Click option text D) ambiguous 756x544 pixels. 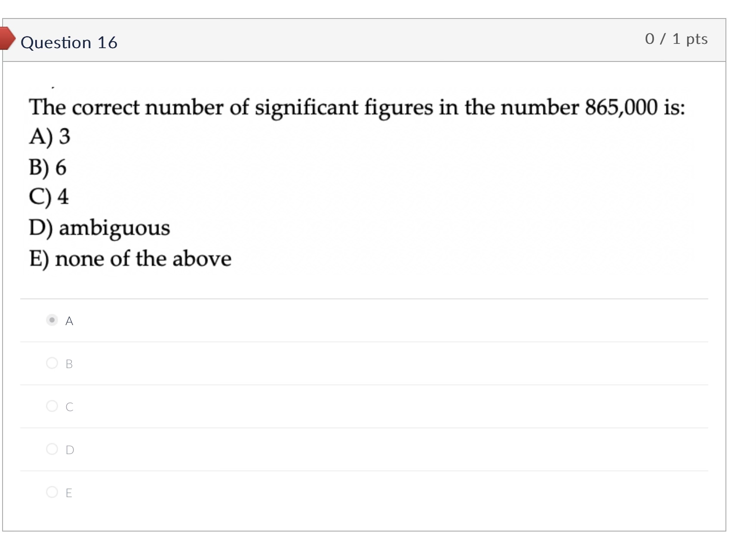point(99,228)
